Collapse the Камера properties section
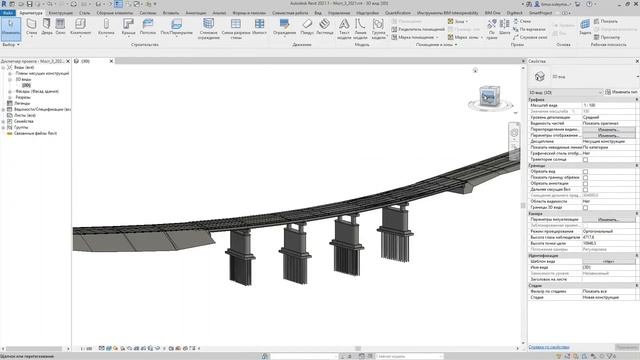640x360 pixels. 636,213
